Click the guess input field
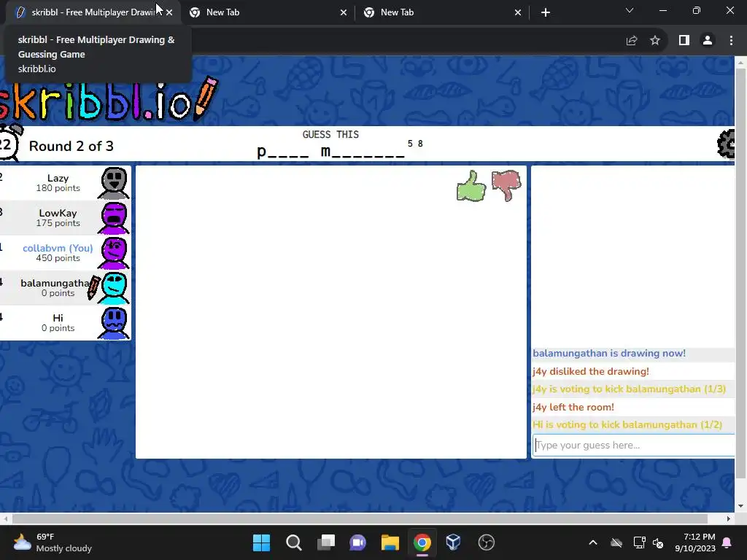 [634, 446]
